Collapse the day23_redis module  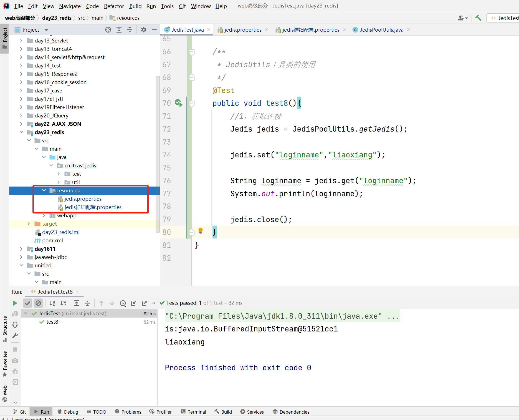coord(21,132)
